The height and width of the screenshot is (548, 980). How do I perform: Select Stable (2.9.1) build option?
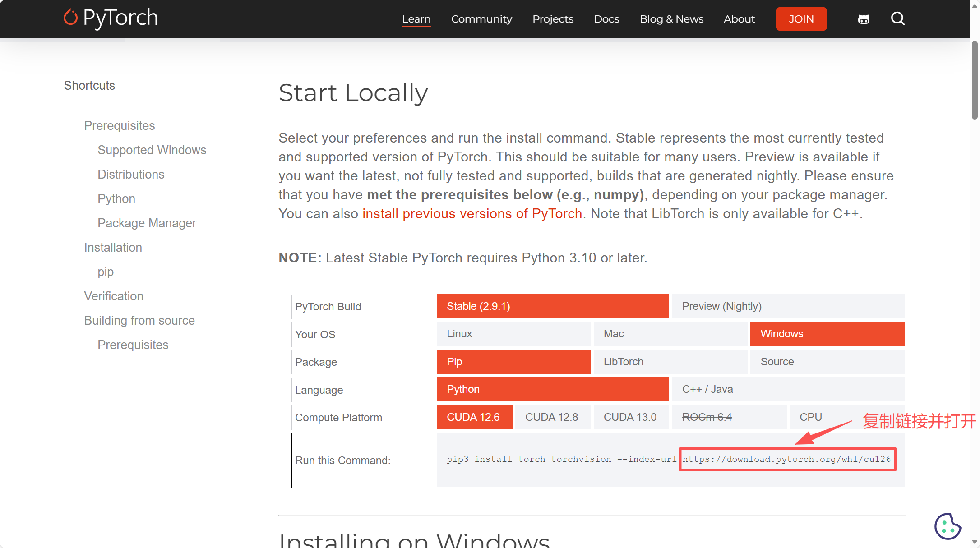click(552, 306)
